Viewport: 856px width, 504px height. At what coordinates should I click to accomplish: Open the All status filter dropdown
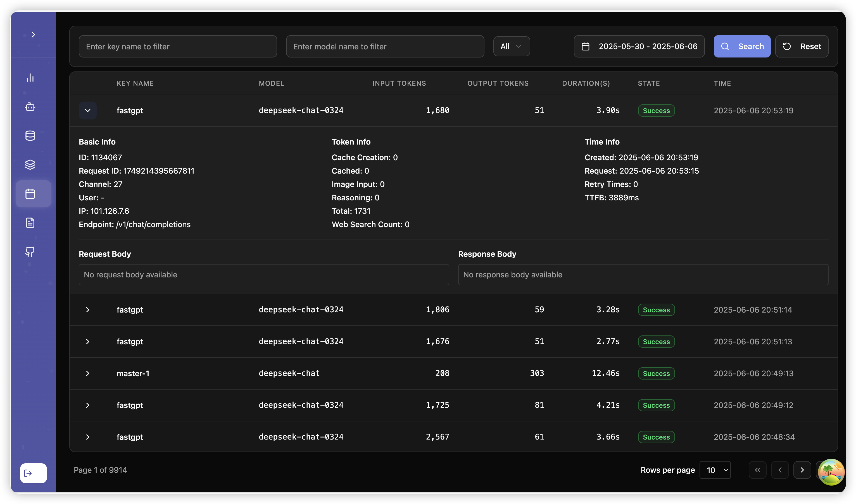click(x=511, y=46)
